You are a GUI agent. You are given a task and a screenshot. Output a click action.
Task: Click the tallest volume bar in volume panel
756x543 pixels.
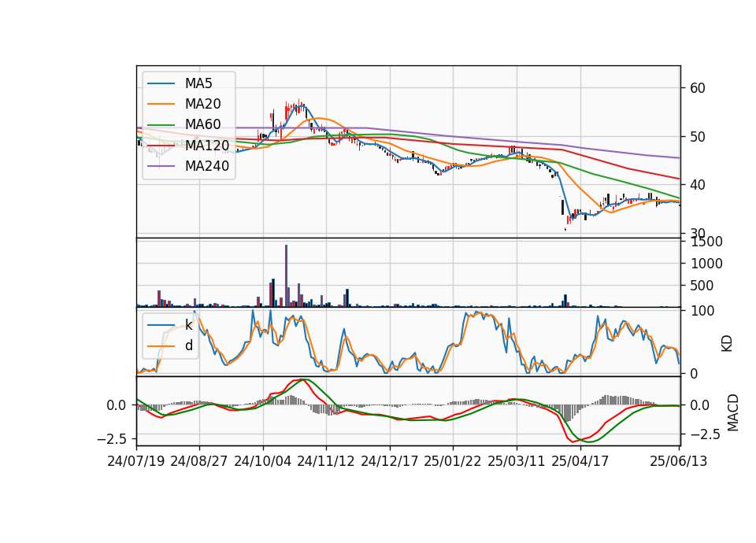pos(287,275)
